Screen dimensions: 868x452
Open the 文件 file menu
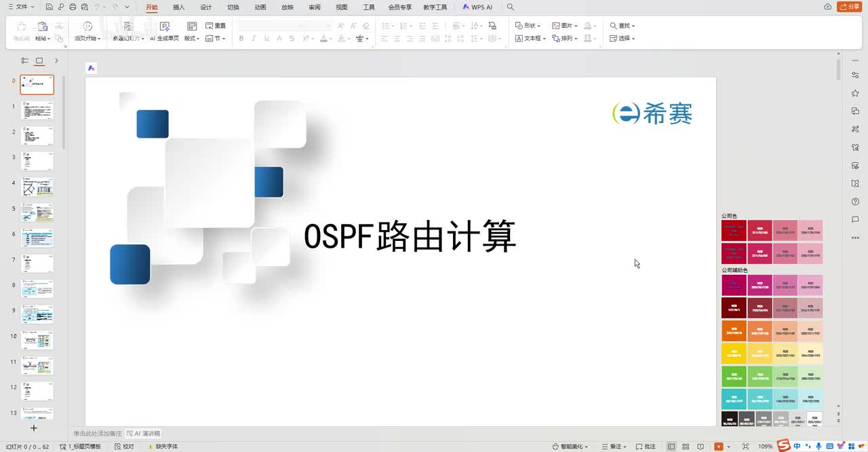(21, 7)
